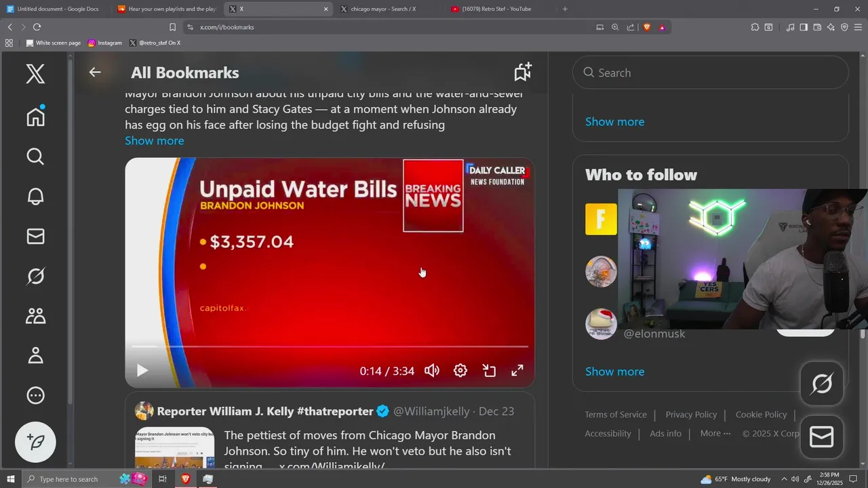
Task: Open the quoted post image thumbnail
Action: point(174,448)
